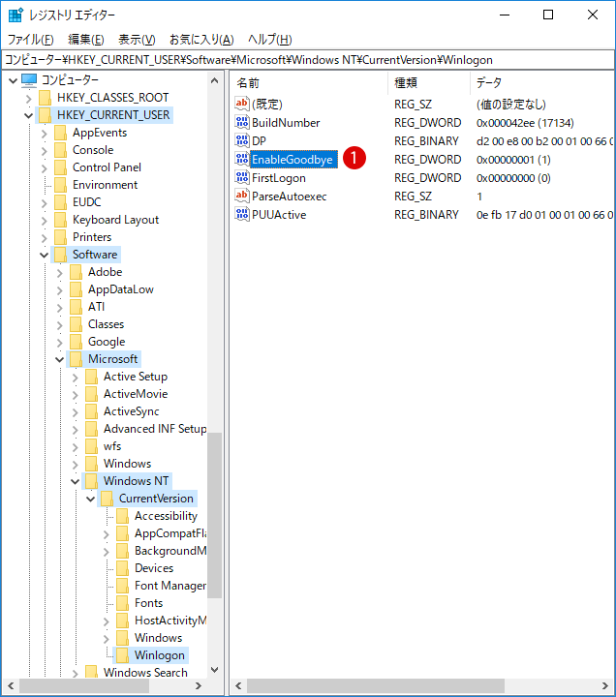The height and width of the screenshot is (697, 616).
Task: Click the (既定) string value icon
Action: pos(242,104)
